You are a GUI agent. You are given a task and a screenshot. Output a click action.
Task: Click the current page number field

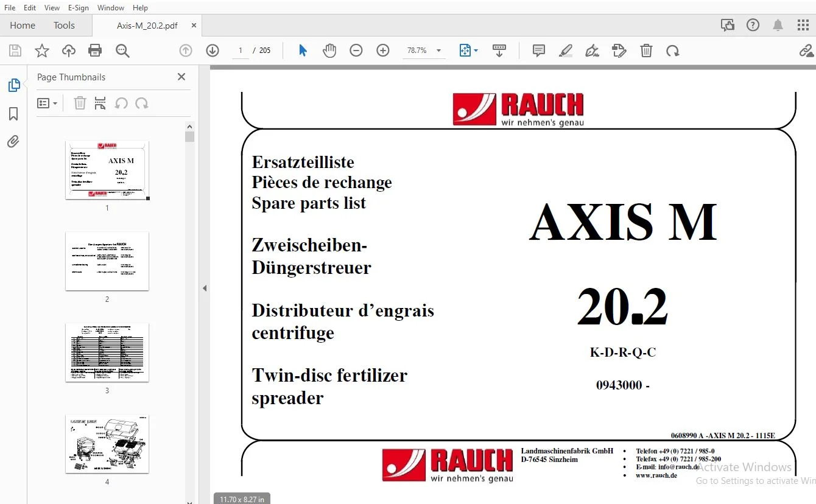coord(241,51)
